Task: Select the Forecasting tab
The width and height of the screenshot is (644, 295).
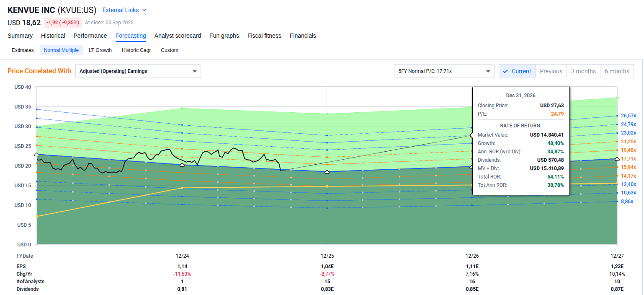Action: click(x=131, y=36)
